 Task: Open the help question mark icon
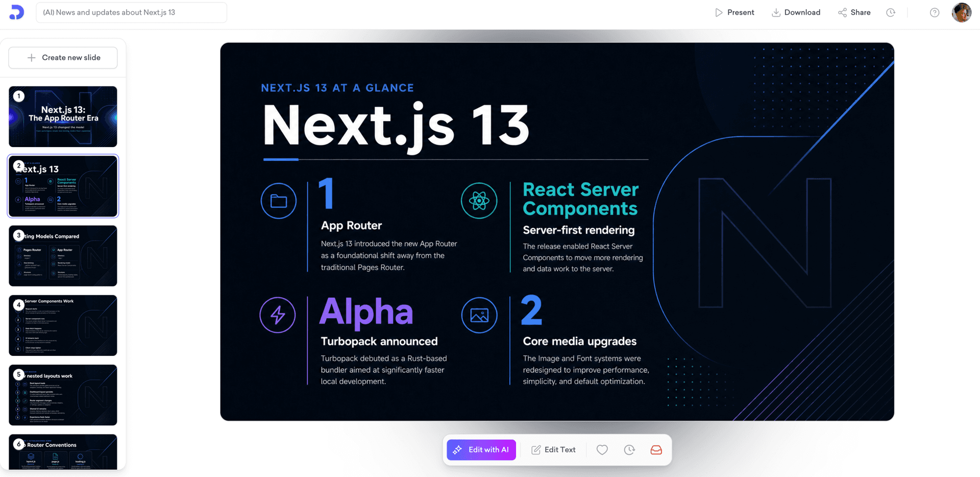click(x=935, y=12)
